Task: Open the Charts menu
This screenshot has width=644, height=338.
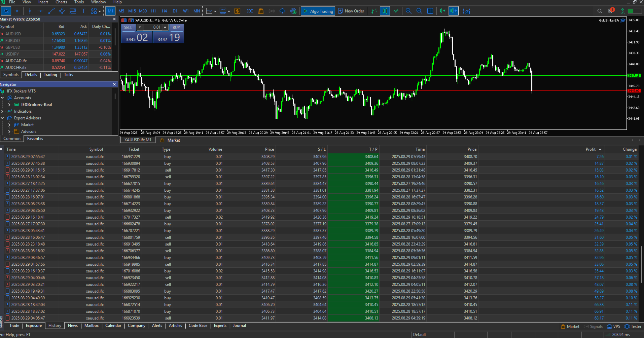Action: coord(61,2)
